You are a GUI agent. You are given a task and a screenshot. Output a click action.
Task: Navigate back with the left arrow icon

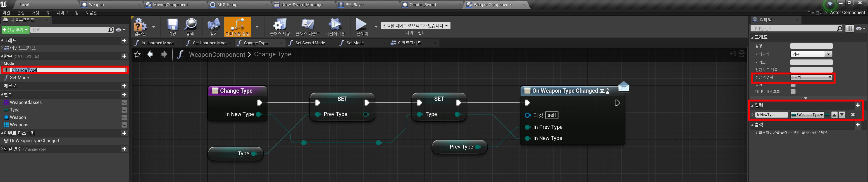150,54
